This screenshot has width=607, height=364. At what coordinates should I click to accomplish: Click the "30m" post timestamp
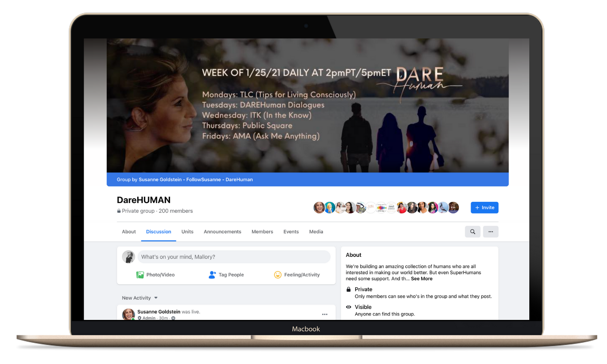point(163,318)
